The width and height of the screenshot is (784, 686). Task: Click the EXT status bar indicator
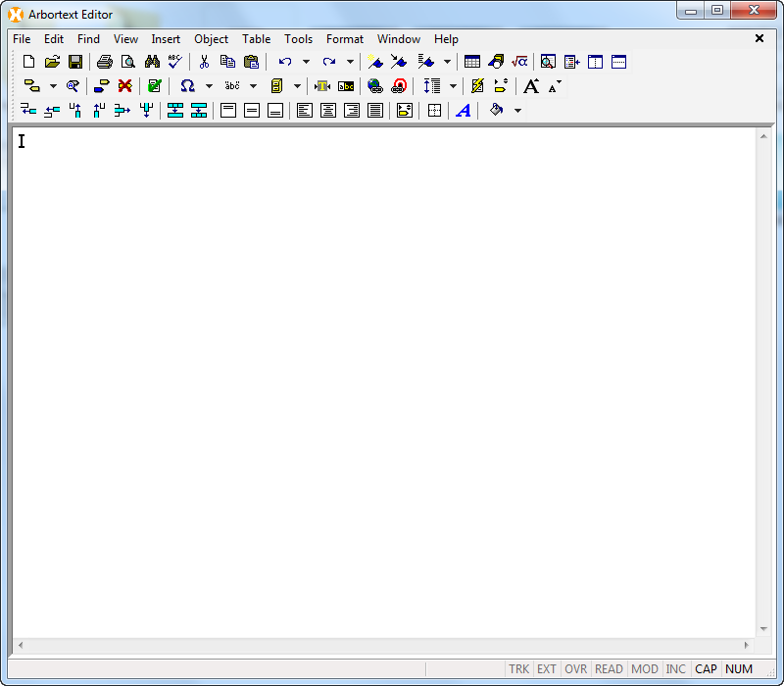point(547,669)
